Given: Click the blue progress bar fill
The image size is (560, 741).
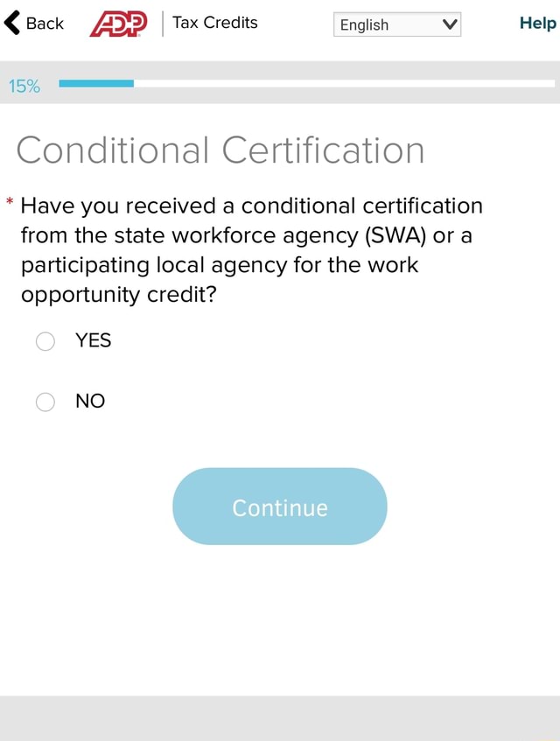Looking at the screenshot, I should tap(96, 83).
